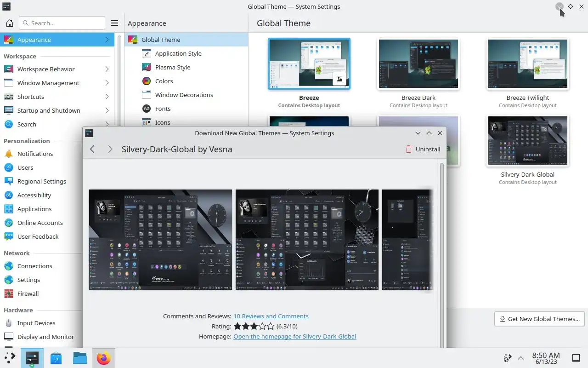Expand Window Management chevron
Image resolution: width=588 pixels, height=368 pixels.
tap(107, 83)
